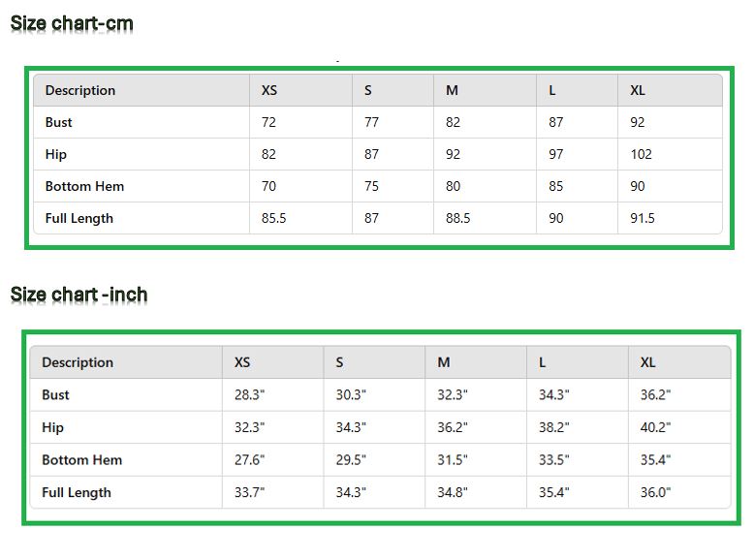Click the 'Size chart-cm' heading
The height and width of the screenshot is (560, 754).
tap(72, 23)
